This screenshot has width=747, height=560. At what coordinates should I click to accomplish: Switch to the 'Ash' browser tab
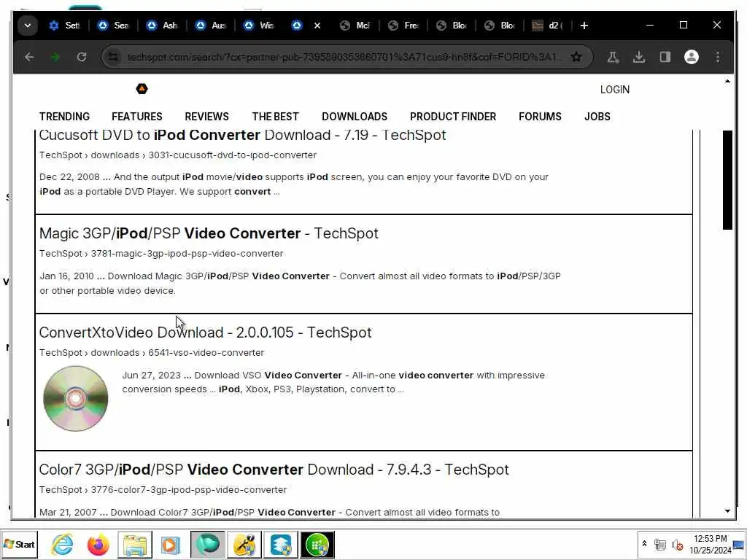pyautogui.click(x=162, y=26)
